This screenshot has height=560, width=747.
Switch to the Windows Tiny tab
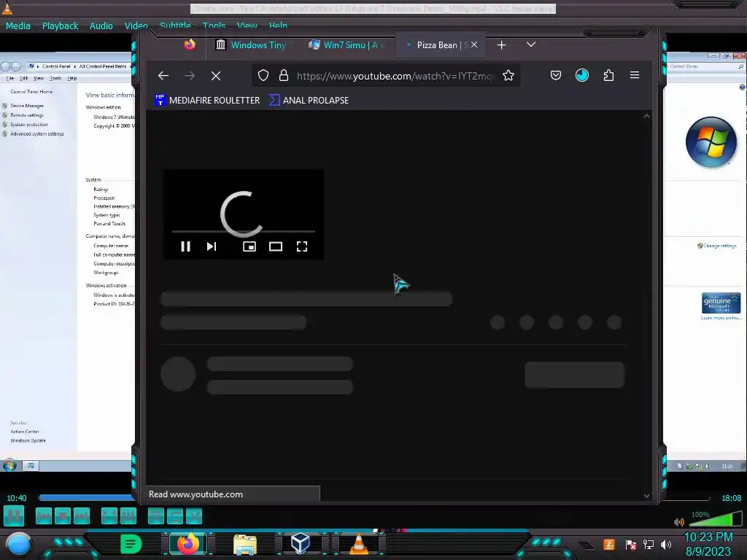point(251,44)
